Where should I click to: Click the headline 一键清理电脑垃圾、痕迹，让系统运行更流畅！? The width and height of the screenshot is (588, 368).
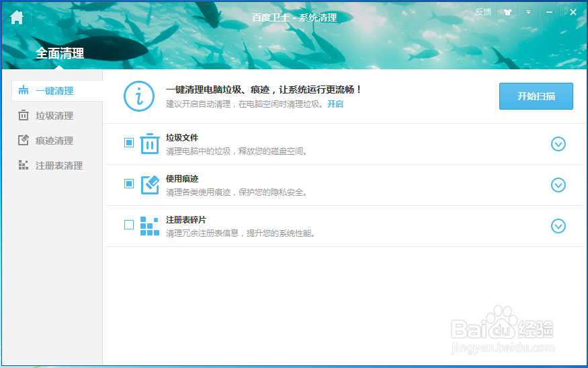pyautogui.click(x=264, y=89)
